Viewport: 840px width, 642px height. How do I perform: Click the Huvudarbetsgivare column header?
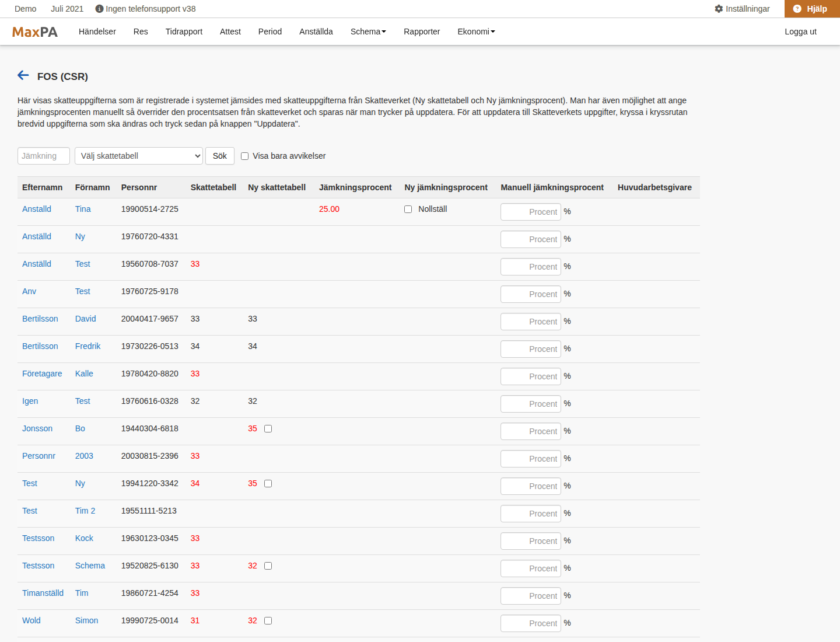(x=654, y=187)
